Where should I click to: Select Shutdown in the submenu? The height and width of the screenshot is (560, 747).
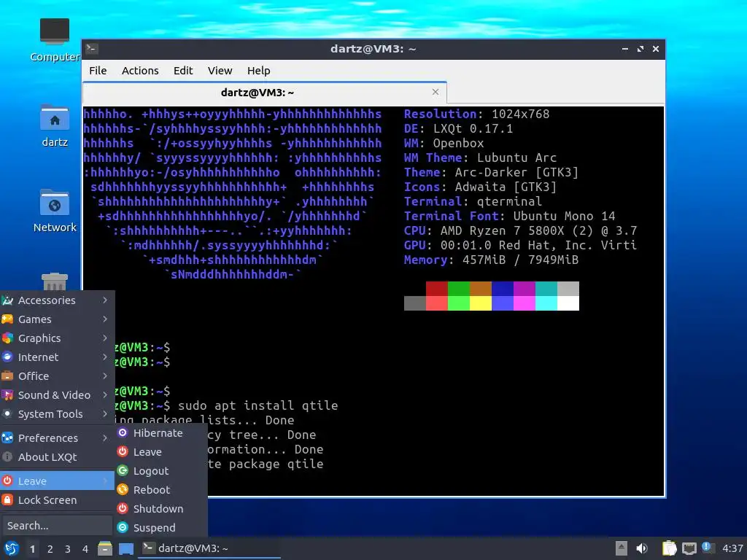pos(161,508)
